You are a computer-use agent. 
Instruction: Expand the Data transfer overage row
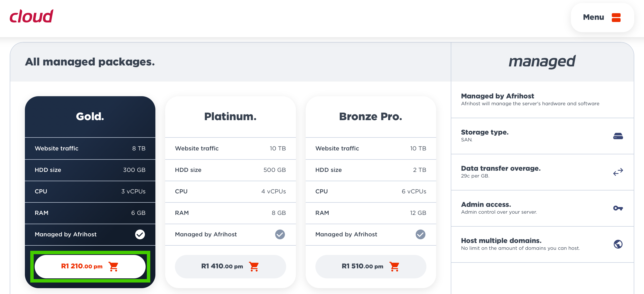(x=501, y=168)
